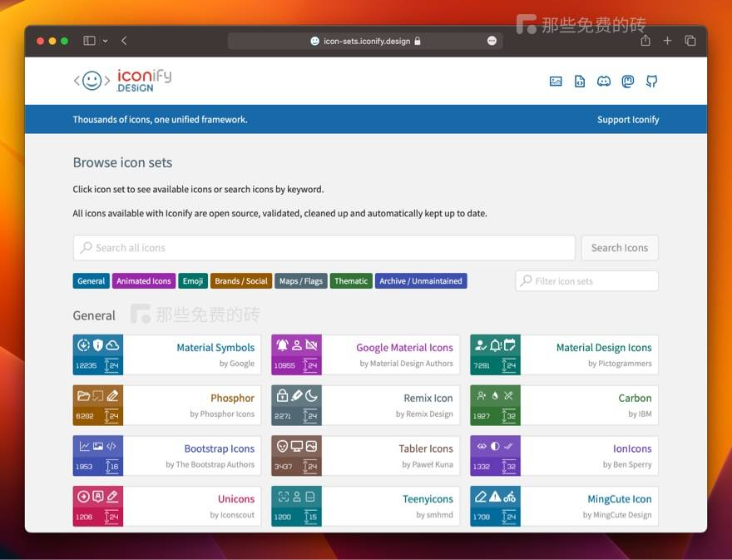Click Bootstrap Icons indigo preview thumbnail
Screen dimensions: 732x560
(x=98, y=455)
